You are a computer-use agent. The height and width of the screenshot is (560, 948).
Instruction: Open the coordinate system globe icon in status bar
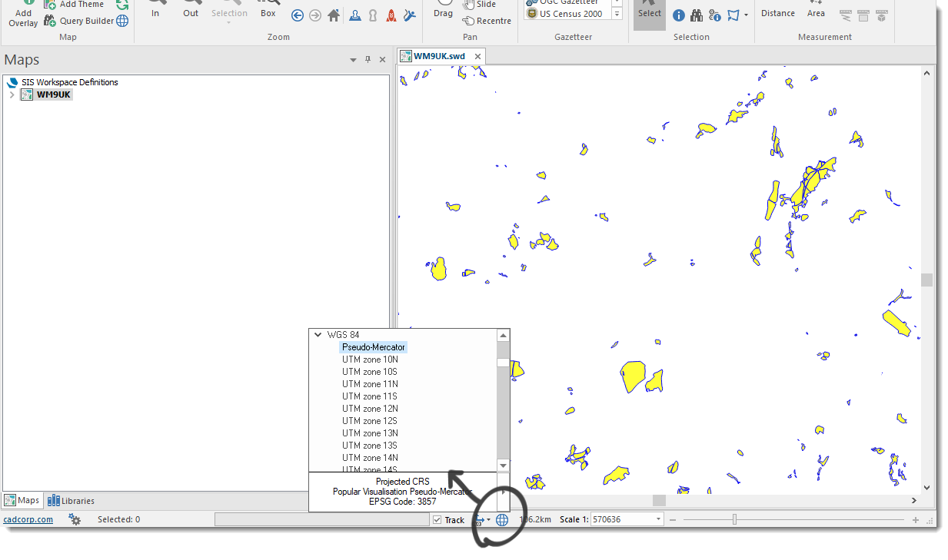[502, 520]
